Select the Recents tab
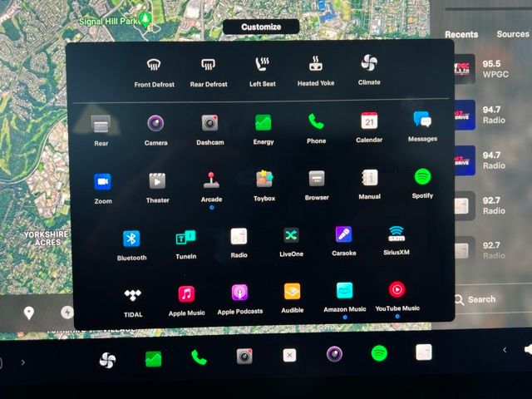The image size is (532, 399). (x=461, y=34)
